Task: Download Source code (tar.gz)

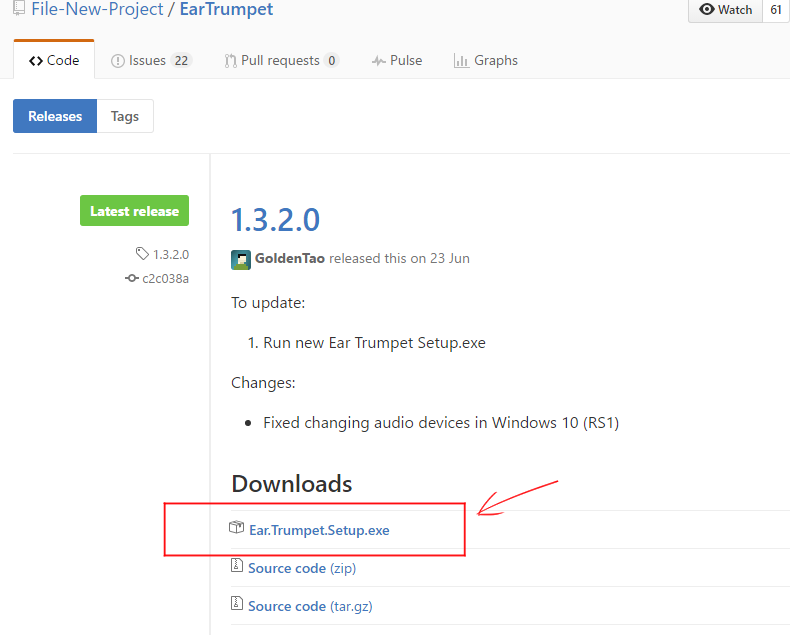Action: pyautogui.click(x=310, y=606)
